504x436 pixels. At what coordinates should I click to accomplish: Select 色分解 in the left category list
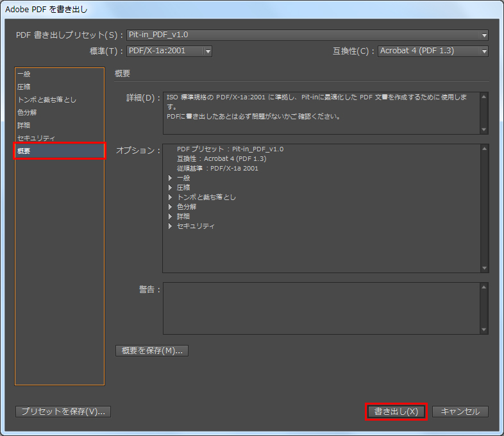(27, 113)
